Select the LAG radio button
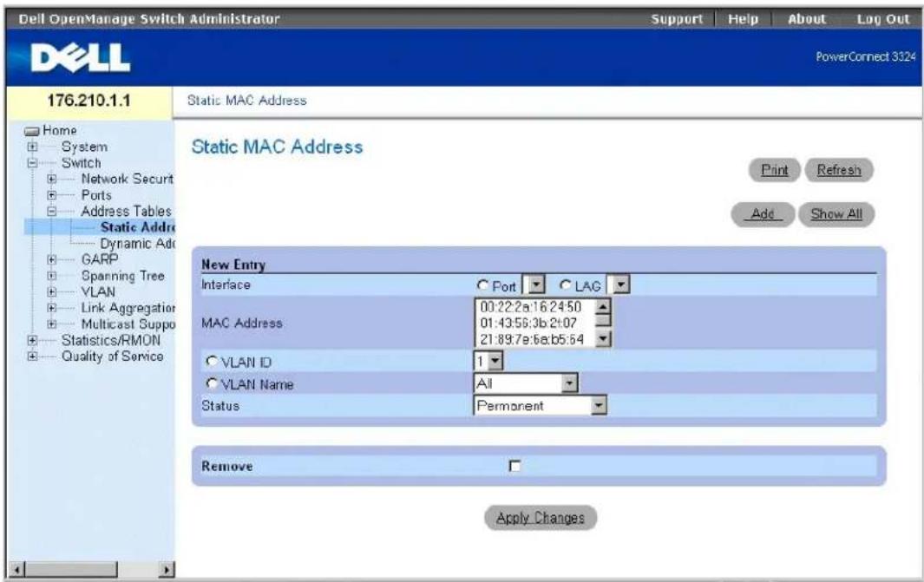 click(x=565, y=285)
